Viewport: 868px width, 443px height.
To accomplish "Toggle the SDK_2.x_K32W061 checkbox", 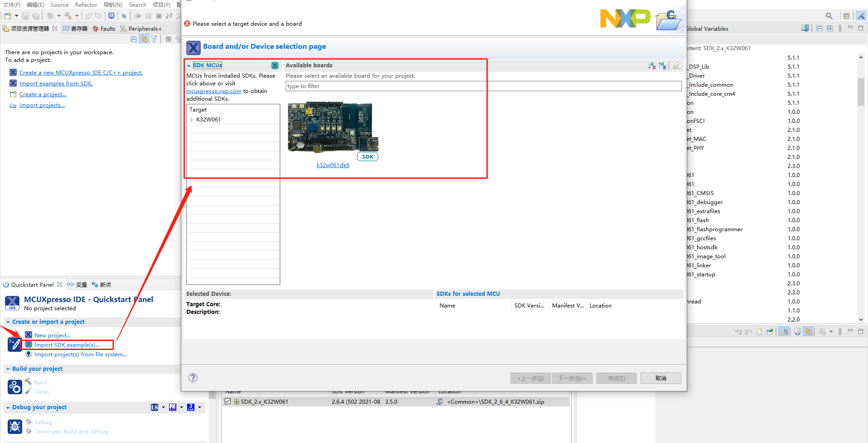I will [x=227, y=401].
